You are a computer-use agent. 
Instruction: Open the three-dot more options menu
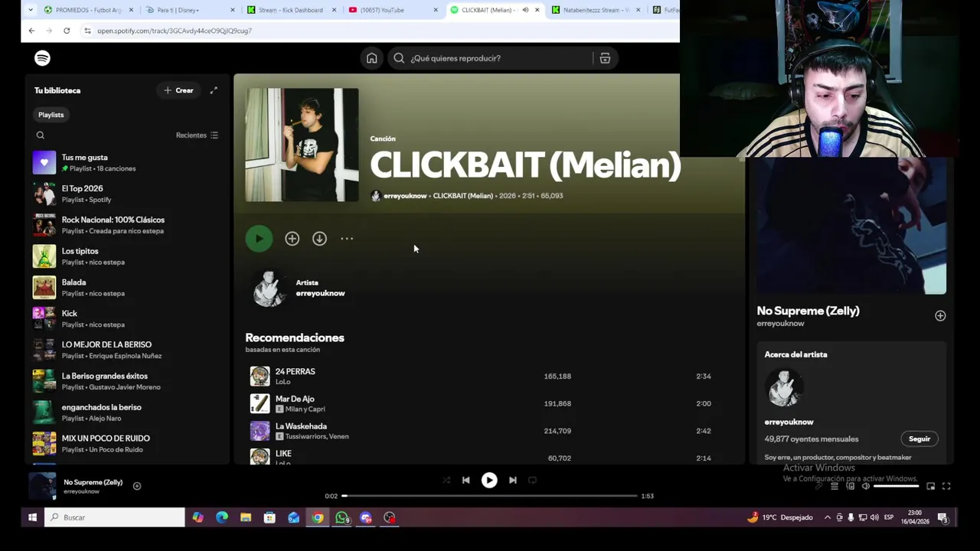click(x=347, y=239)
